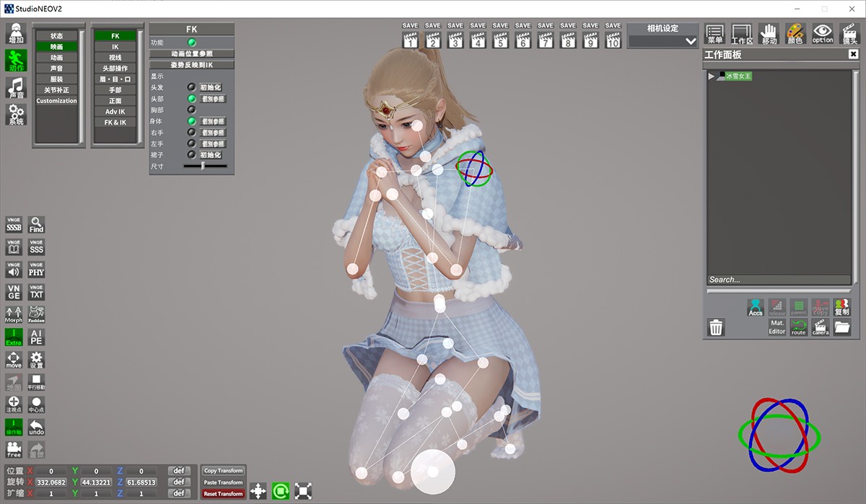866x504 pixels.
Task: Open the Accs accessories icon
Action: (x=756, y=308)
